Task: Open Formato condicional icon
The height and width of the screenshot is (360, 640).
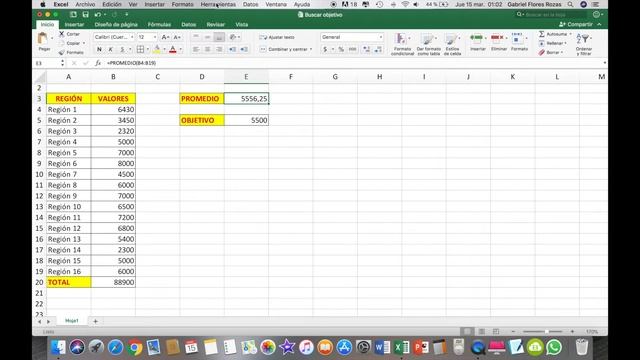Action: click(x=401, y=39)
